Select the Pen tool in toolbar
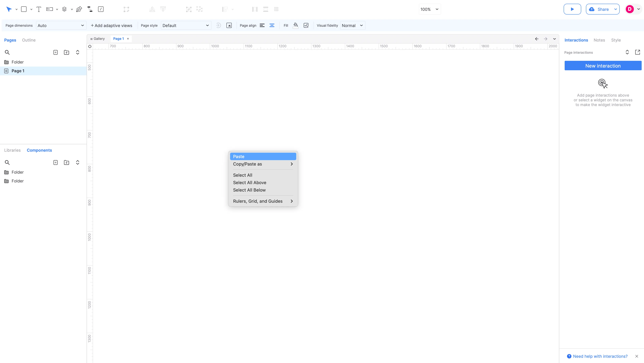Screen dimensions: 644x363 point(79,9)
